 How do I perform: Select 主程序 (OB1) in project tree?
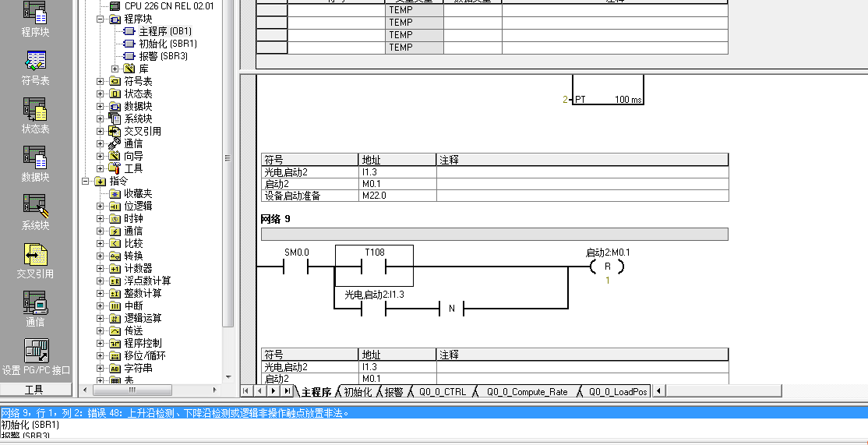click(x=164, y=31)
